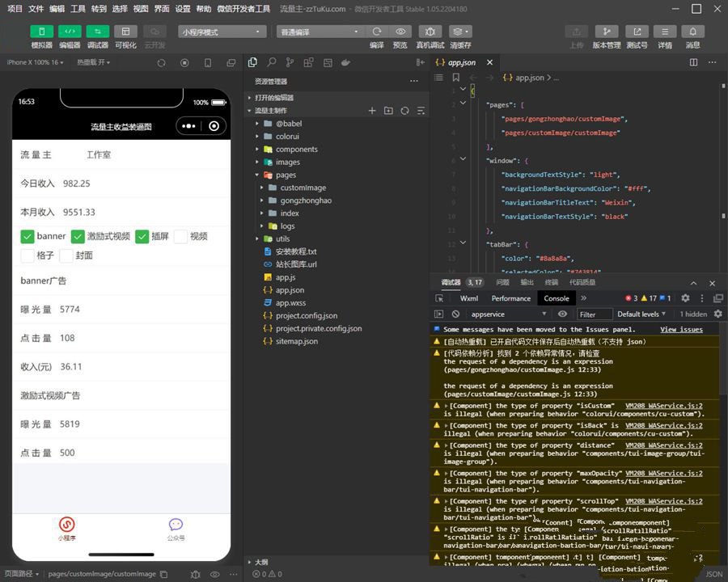This screenshot has height=582, width=728.
Task: Open the 小程序模式 mode dropdown
Action: 222,32
